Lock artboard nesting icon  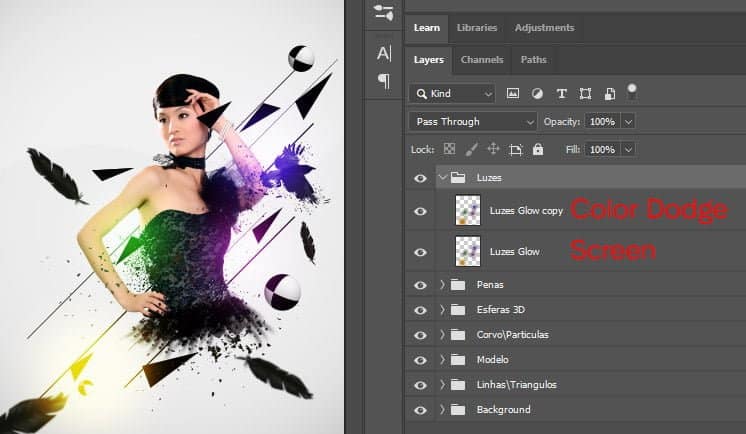coord(516,150)
